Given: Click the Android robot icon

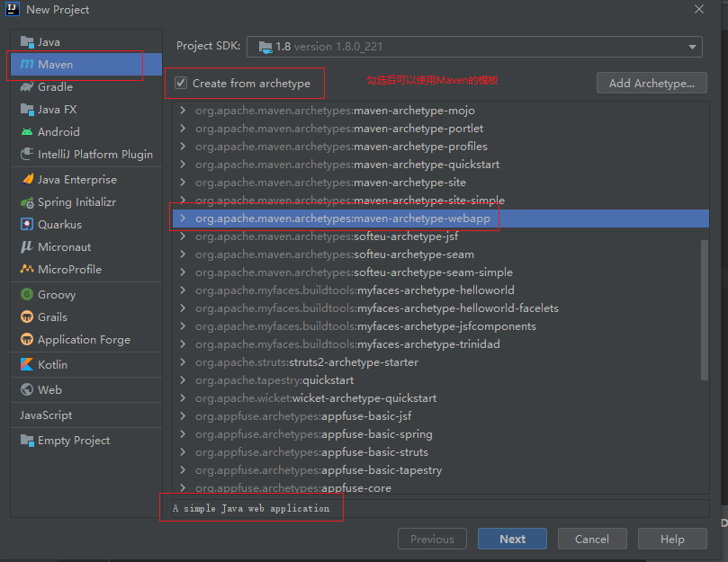Looking at the screenshot, I should click(27, 132).
